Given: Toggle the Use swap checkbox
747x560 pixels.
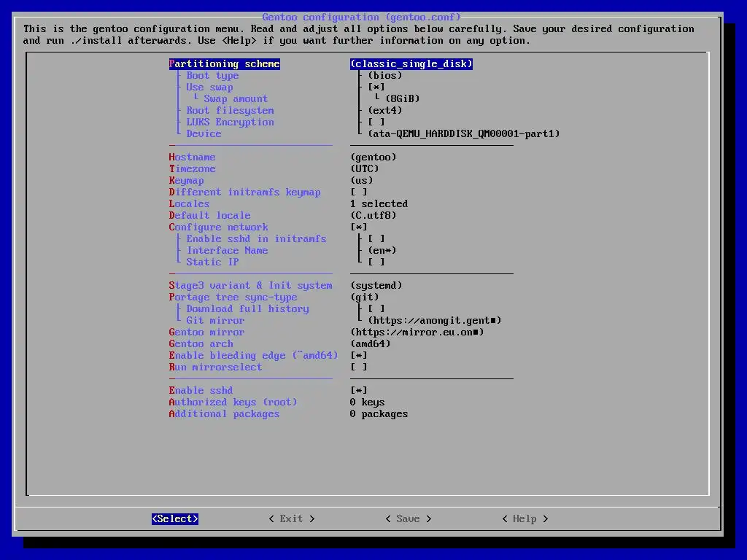Looking at the screenshot, I should 376,87.
